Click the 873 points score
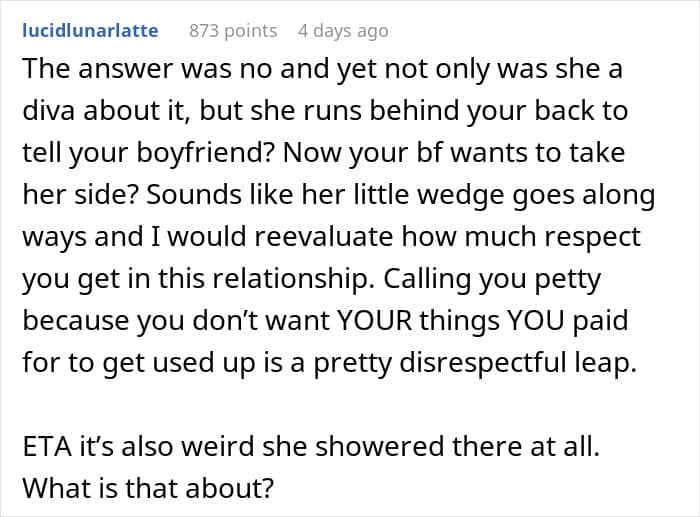Viewport: 700px width, 517px height. click(233, 30)
